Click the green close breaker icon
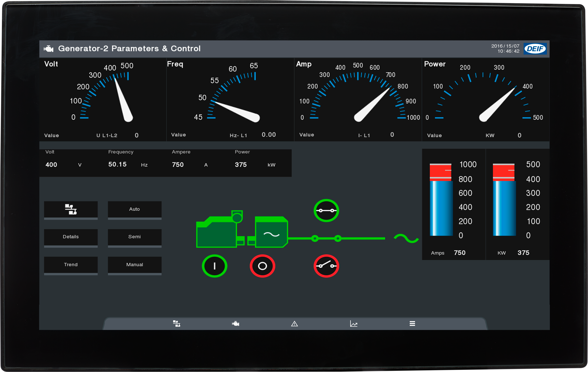This screenshot has height=372, width=588. (x=326, y=211)
